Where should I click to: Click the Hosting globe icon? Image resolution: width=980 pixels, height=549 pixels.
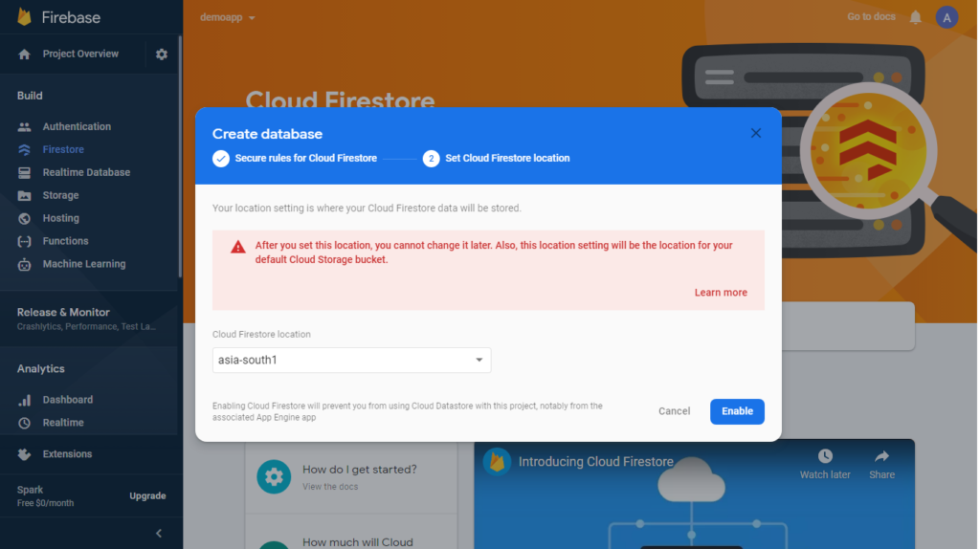click(x=24, y=219)
